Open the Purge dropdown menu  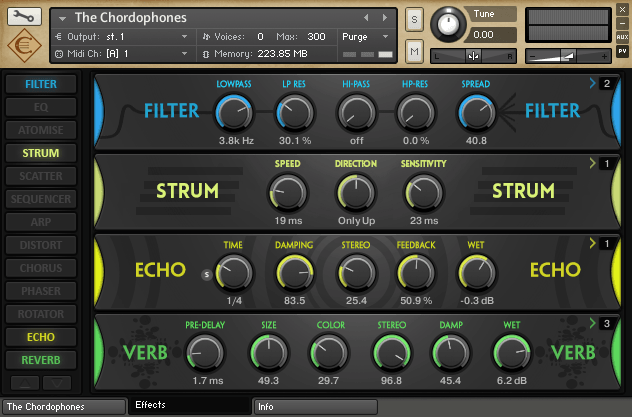[x=366, y=37]
